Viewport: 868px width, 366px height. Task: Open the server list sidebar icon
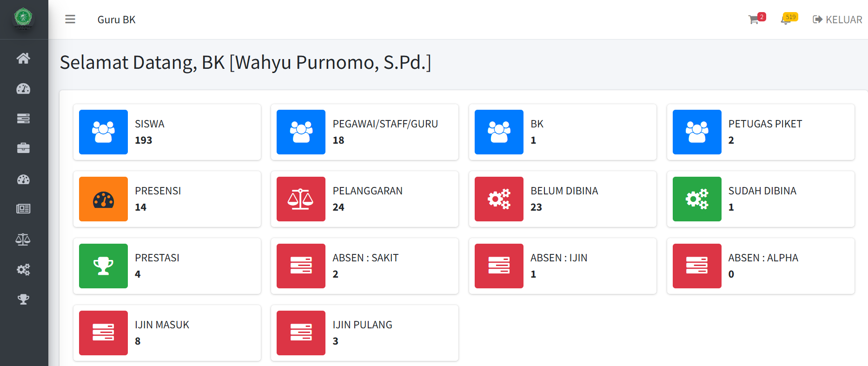23,119
